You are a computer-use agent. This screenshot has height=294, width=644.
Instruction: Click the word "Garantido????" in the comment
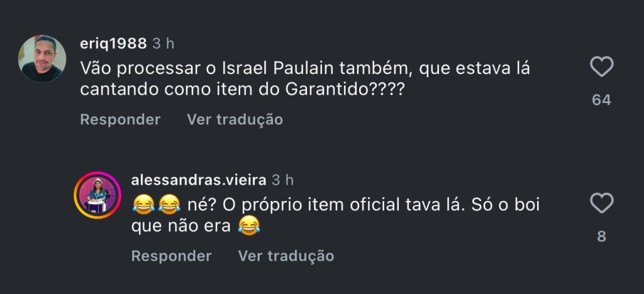tap(344, 90)
